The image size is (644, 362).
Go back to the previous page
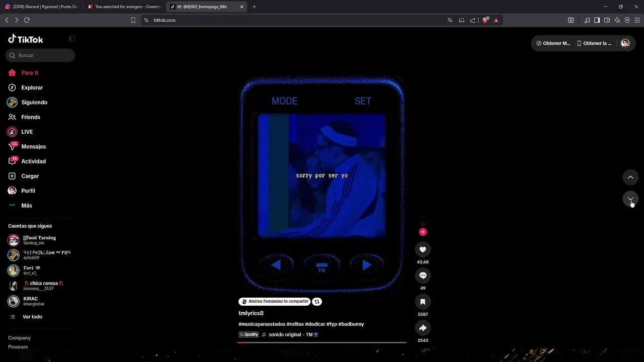click(x=7, y=20)
